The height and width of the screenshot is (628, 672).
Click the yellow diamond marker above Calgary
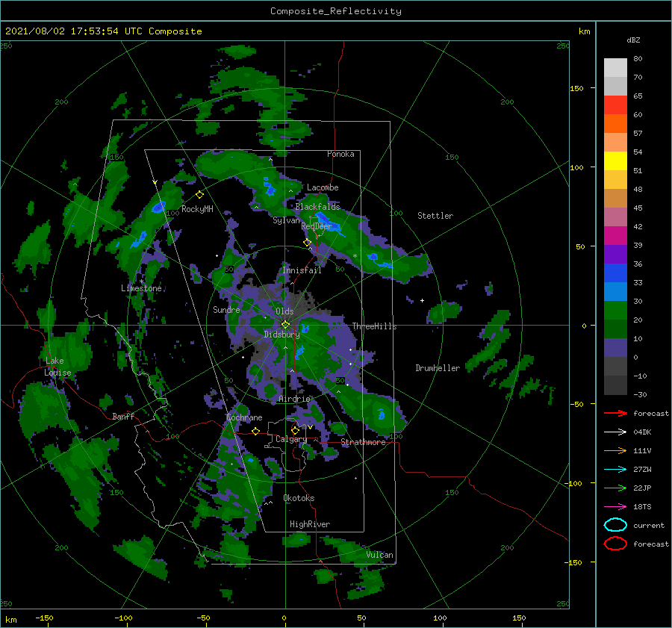coord(295,430)
